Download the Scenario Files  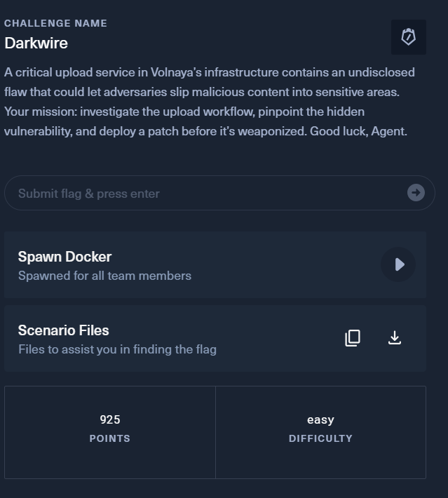pos(395,338)
